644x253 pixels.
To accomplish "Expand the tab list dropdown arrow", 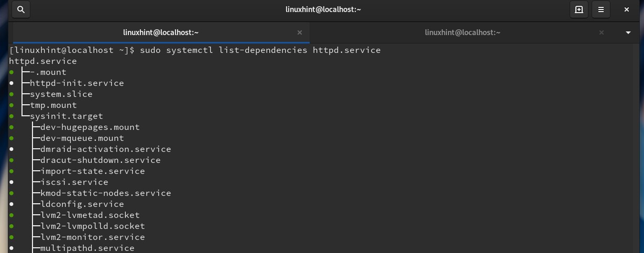I will [628, 32].
